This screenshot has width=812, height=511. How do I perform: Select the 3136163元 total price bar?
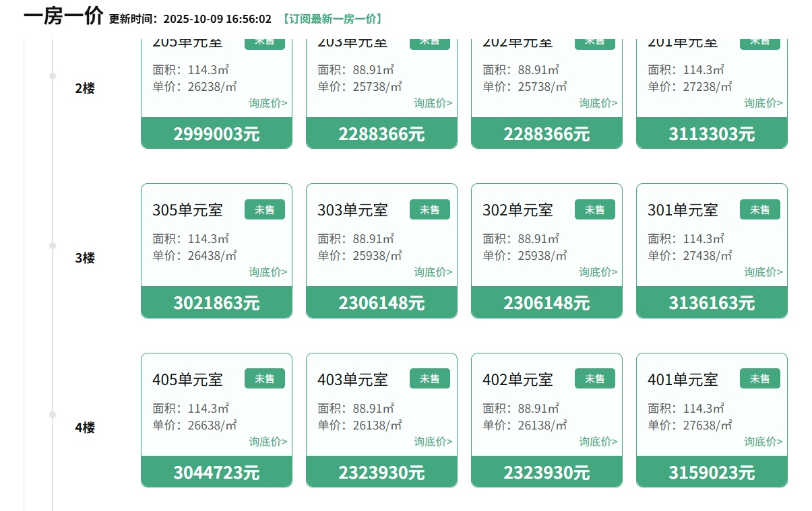(712, 303)
